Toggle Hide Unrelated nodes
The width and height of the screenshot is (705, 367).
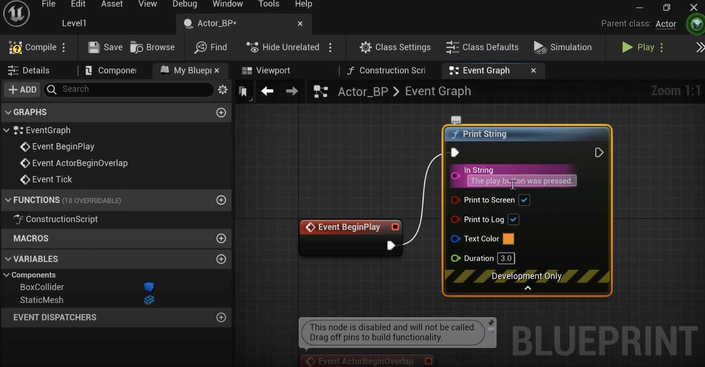(x=283, y=47)
